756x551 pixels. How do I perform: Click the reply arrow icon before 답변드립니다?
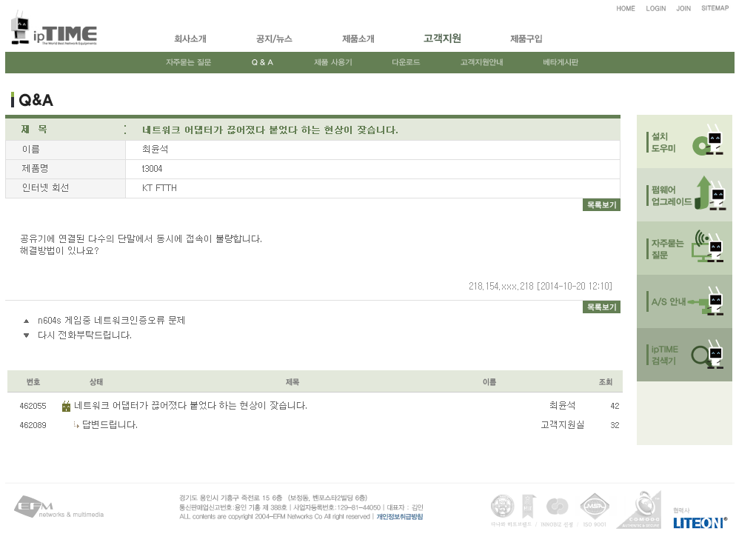pyautogui.click(x=76, y=424)
